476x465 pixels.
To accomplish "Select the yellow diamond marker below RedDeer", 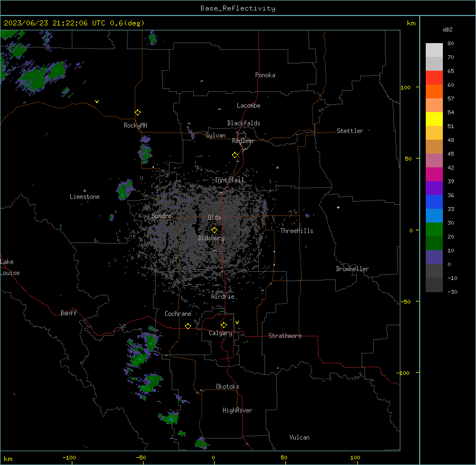I will point(235,155).
